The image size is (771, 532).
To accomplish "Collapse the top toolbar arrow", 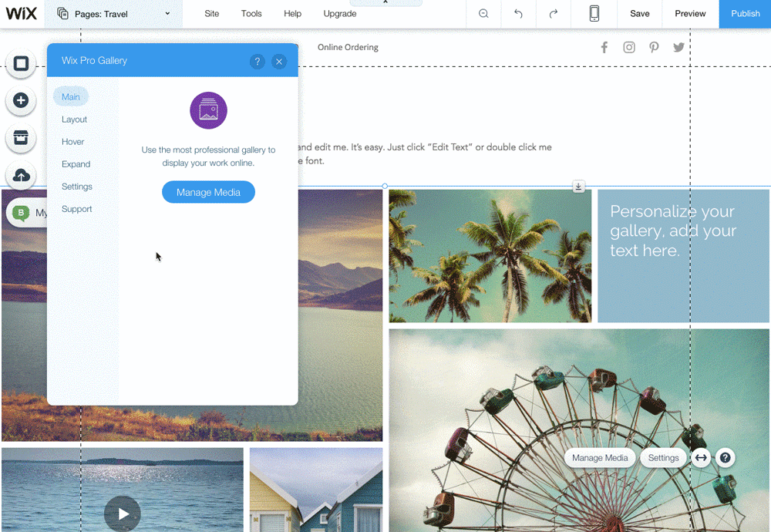I will (385, 2).
